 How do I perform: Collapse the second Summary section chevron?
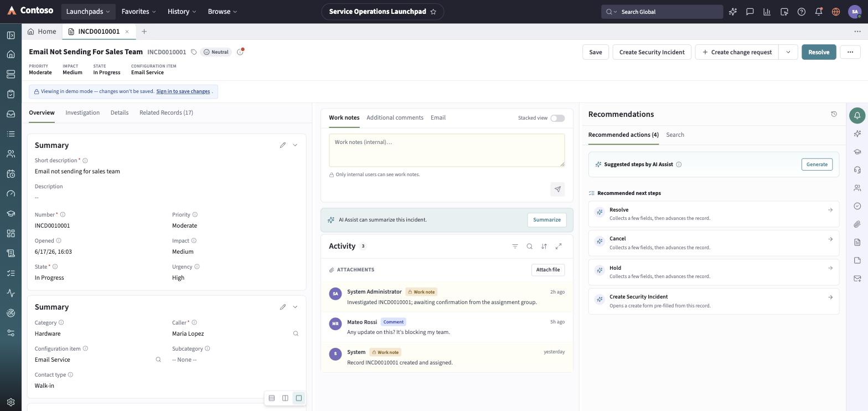point(295,307)
